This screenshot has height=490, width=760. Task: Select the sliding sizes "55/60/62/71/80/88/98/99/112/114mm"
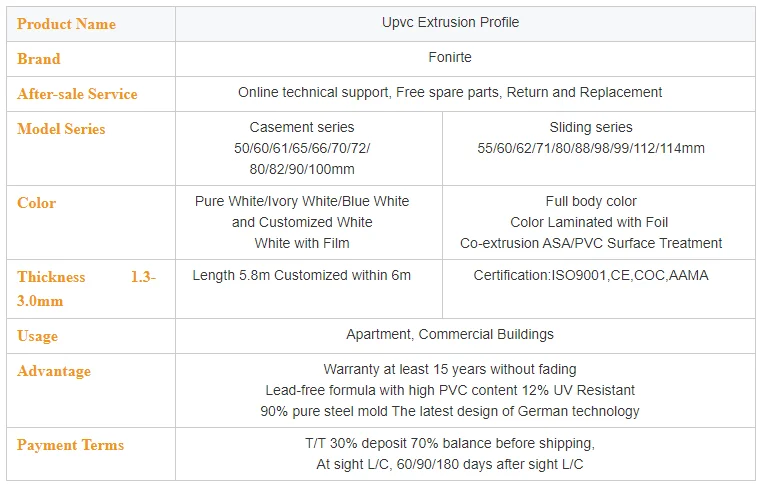coord(591,149)
